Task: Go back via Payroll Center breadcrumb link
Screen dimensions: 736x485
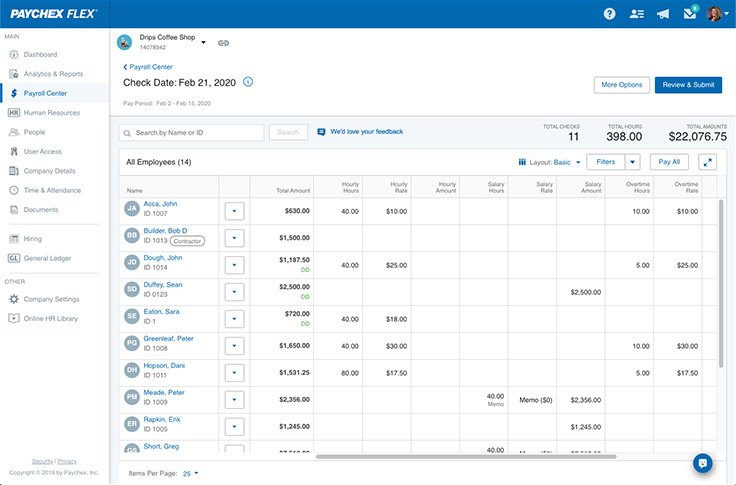Action: (x=148, y=67)
